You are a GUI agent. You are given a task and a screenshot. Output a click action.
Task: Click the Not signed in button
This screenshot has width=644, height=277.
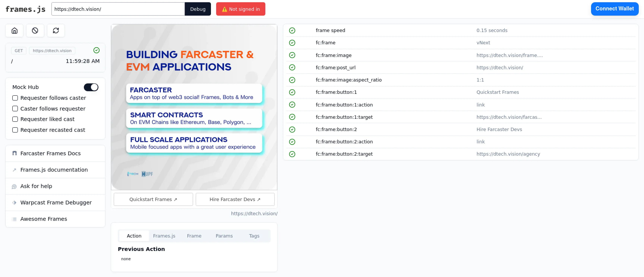(241, 9)
